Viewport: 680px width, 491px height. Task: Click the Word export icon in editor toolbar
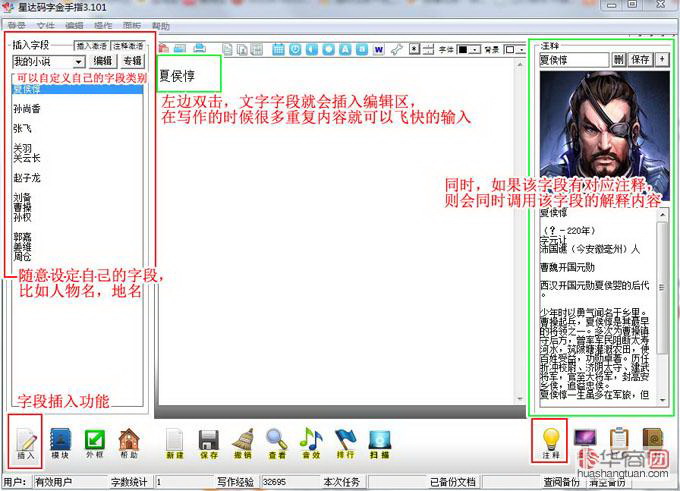378,48
